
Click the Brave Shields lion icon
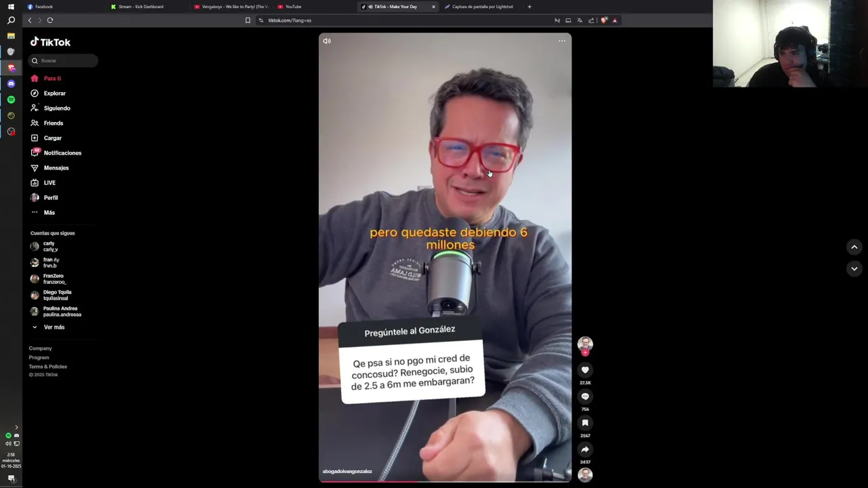tap(604, 20)
